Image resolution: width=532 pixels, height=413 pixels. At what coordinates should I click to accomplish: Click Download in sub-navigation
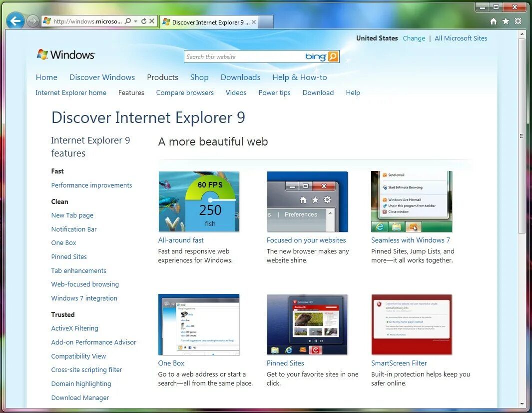pyautogui.click(x=318, y=92)
